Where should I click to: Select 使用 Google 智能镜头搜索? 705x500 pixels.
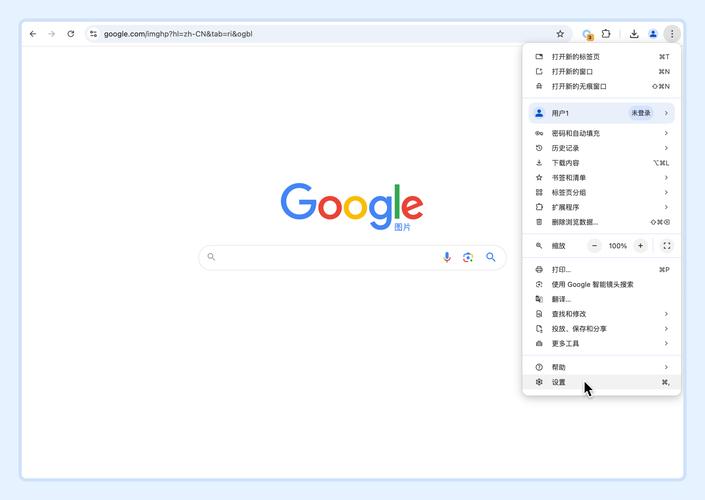coord(602,285)
